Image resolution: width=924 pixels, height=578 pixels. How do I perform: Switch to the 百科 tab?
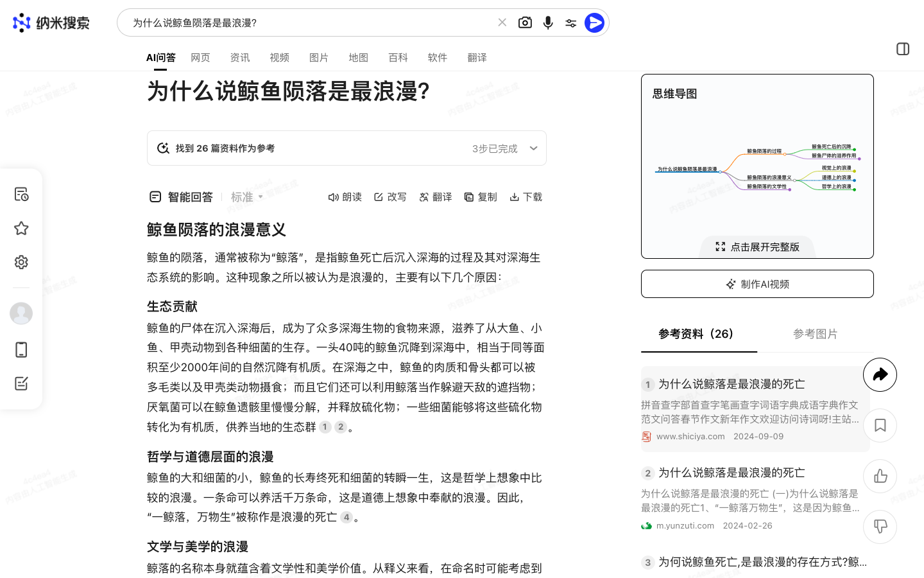tap(398, 58)
